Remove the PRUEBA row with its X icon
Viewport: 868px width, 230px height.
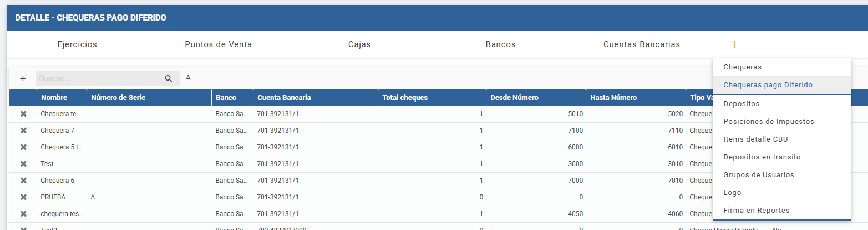[23, 197]
